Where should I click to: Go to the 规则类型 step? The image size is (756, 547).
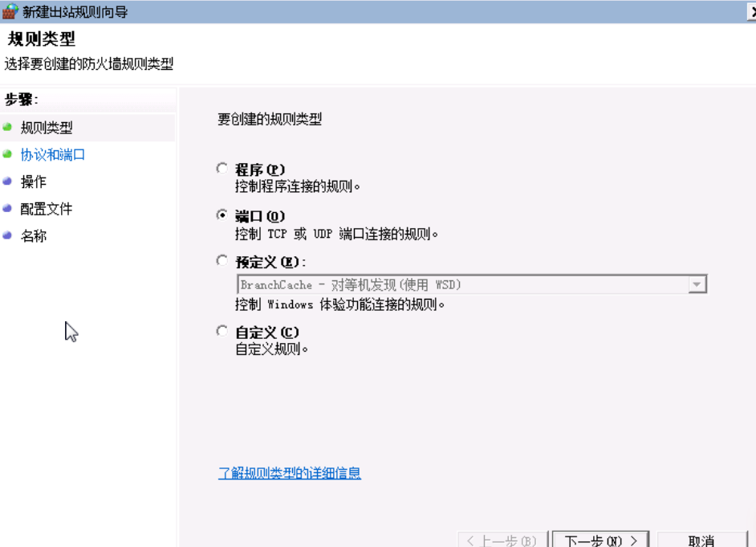pos(47,128)
